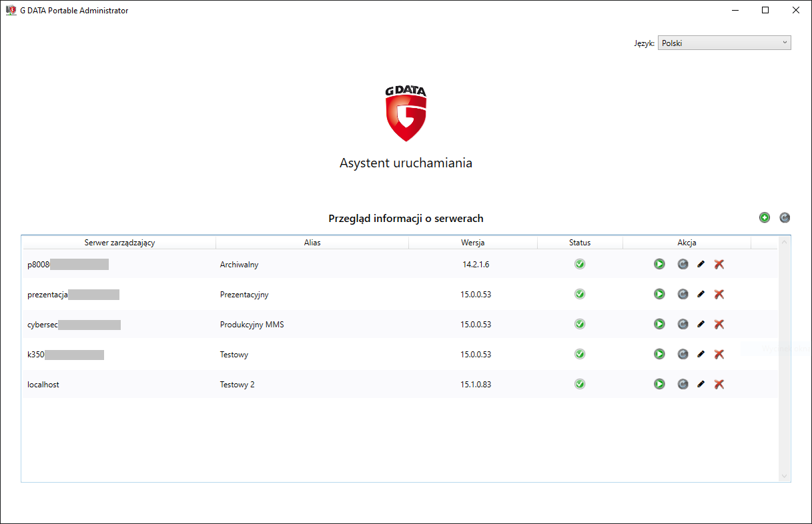Click the status checkmark for Archiwalny
This screenshot has height=524, width=812.
click(x=580, y=264)
